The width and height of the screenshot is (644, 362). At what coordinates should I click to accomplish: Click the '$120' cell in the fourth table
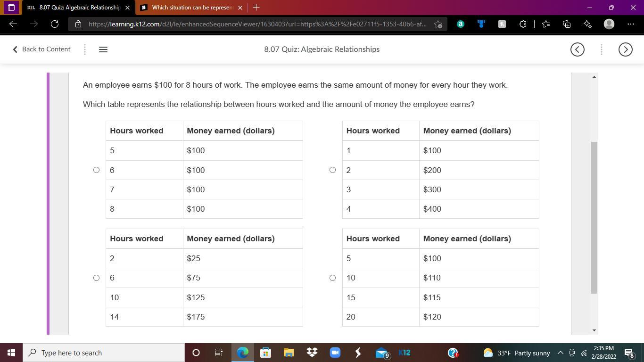pyautogui.click(x=479, y=317)
